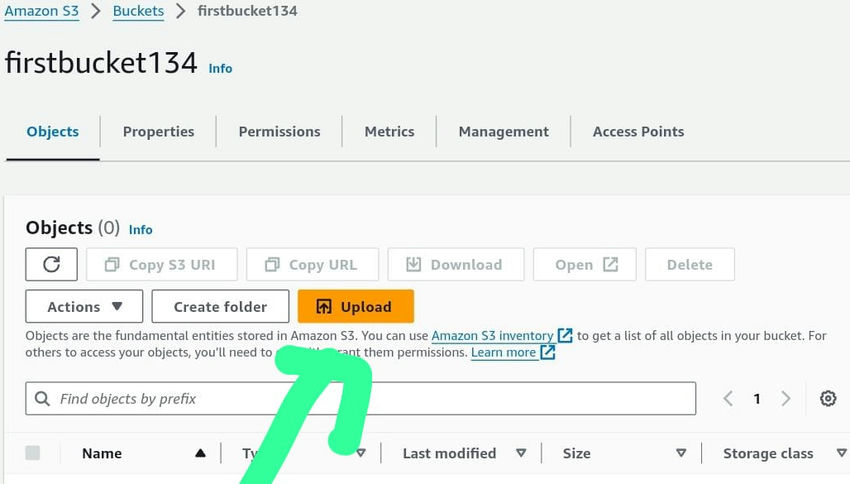Follow the Learn more link
The height and width of the screenshot is (484, 850).
[x=503, y=352]
